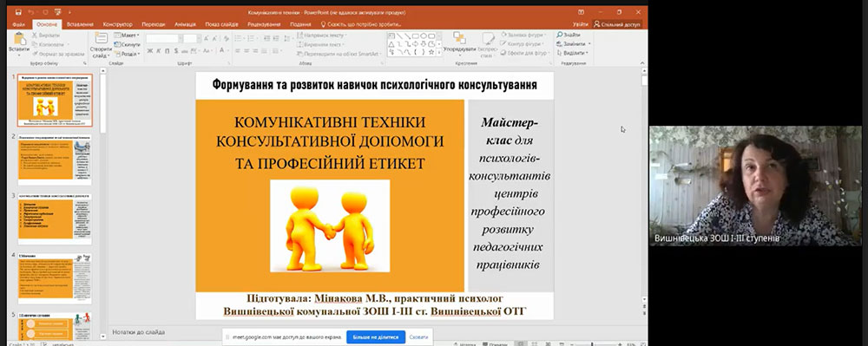
Task: Select slide 5 thumbnail
Action: point(55,328)
